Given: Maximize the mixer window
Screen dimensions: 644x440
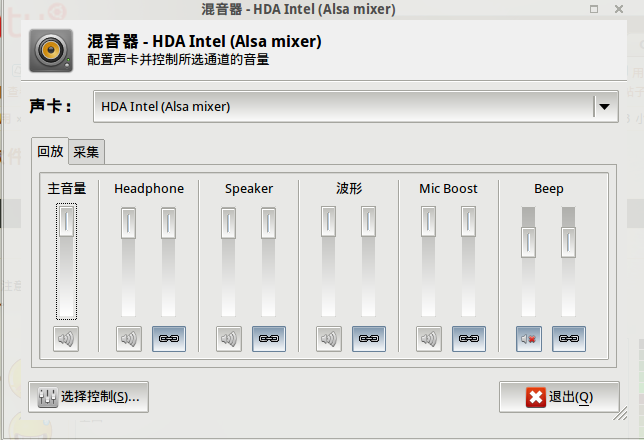Looking at the screenshot, I should pyautogui.click(x=594, y=9).
